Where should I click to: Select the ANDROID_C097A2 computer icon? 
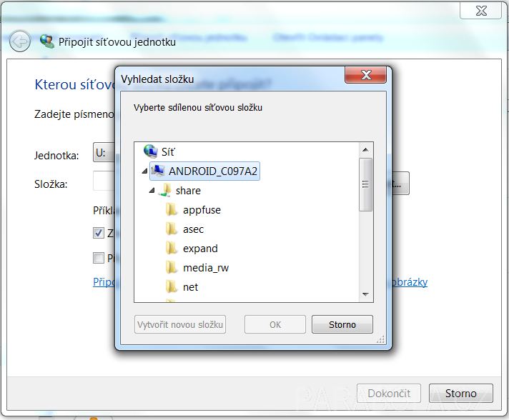point(158,170)
